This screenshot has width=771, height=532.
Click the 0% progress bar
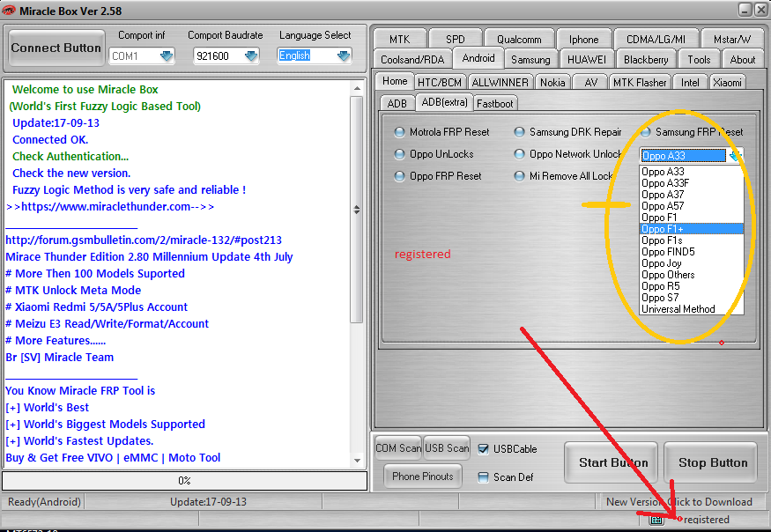[184, 481]
